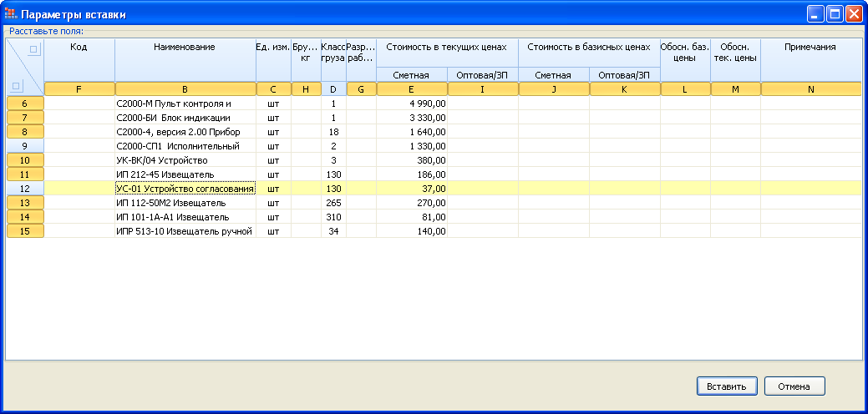The height and width of the screenshot is (414, 868).
Task: Select cell С2000-4, версия 2.00 Прибор
Action: tap(185, 132)
